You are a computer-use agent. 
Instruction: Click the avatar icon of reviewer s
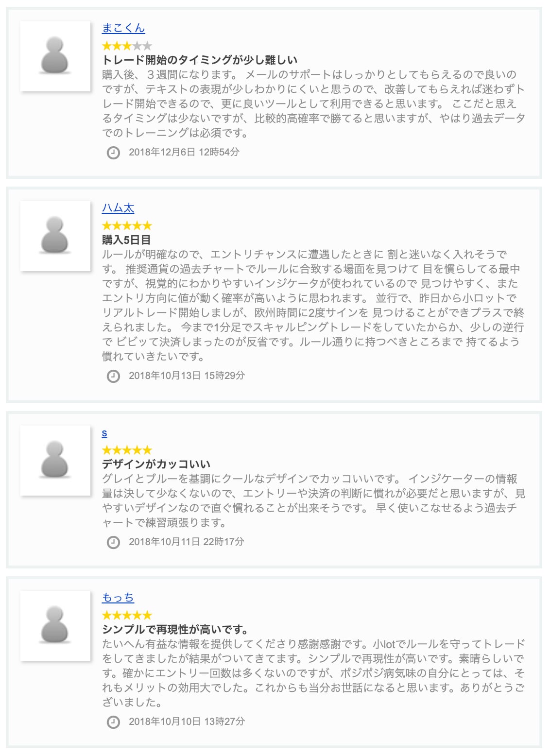[x=55, y=460]
